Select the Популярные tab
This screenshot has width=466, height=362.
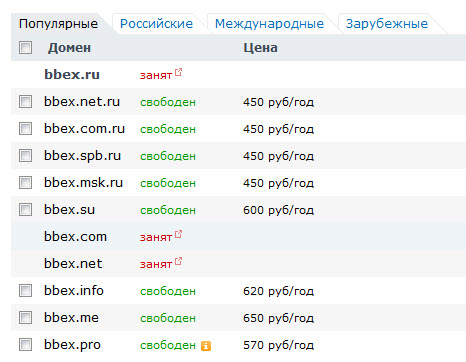click(58, 24)
